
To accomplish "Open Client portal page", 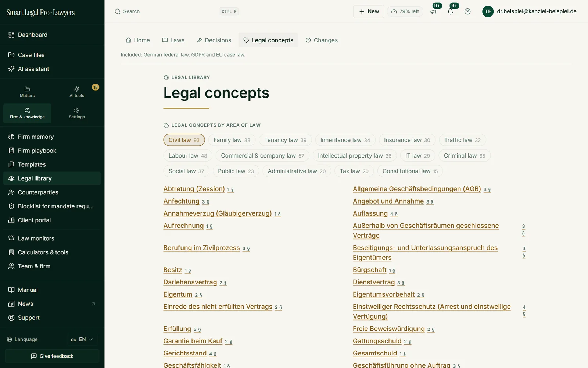I will pyautogui.click(x=52, y=220).
